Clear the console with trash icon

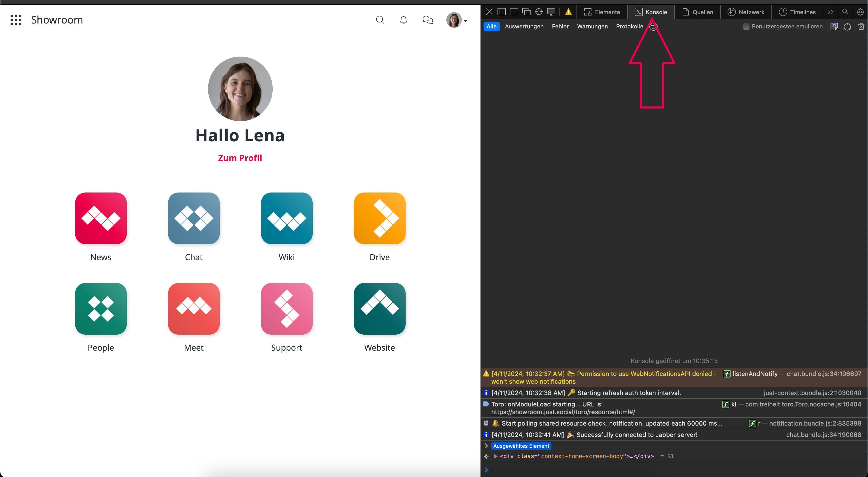861,27
